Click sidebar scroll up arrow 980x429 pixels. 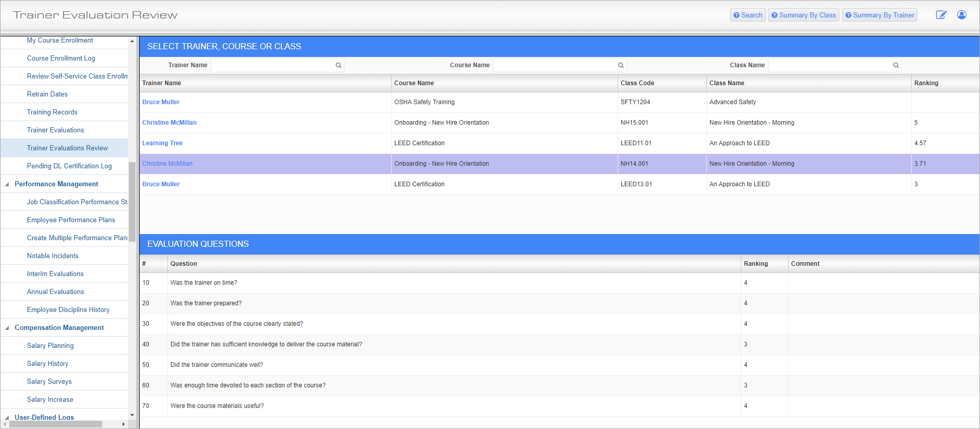(132, 41)
